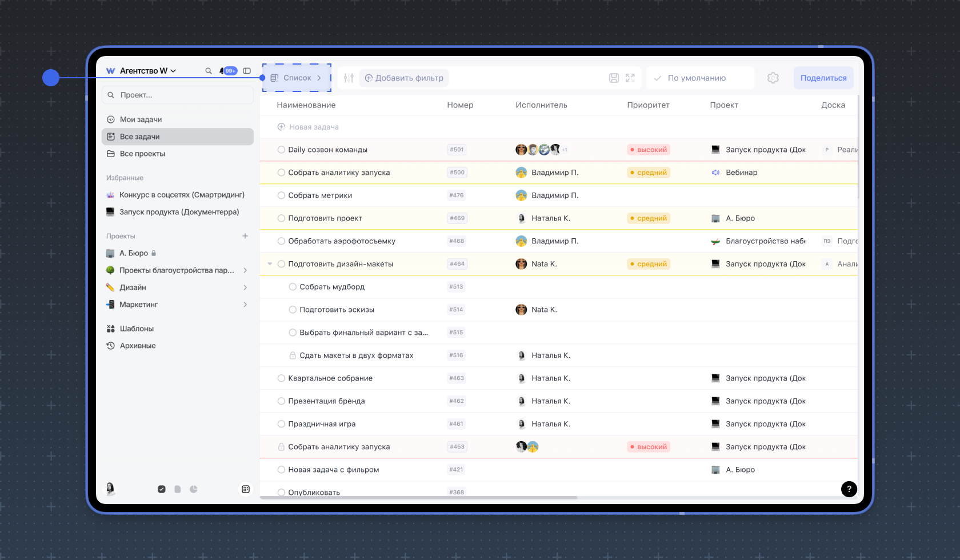Check off the 'Собрать метрики' task
The height and width of the screenshot is (560, 960).
[281, 195]
